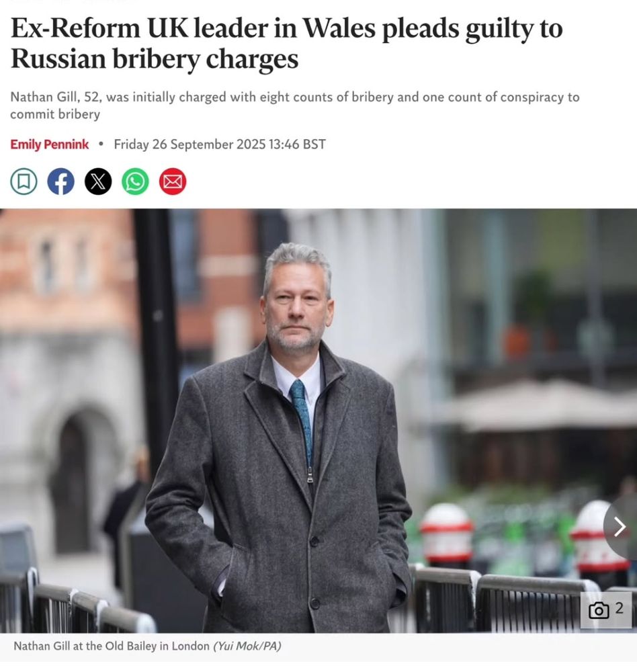Click 'Nathan Gill, 52' in the standfirst
The height and width of the screenshot is (672, 637).
tap(56, 97)
